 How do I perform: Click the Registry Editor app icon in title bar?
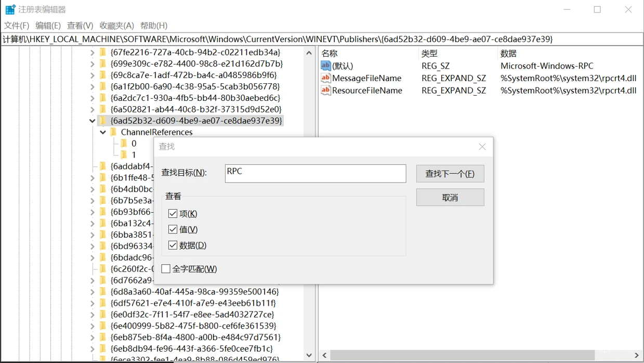coord(10,9)
